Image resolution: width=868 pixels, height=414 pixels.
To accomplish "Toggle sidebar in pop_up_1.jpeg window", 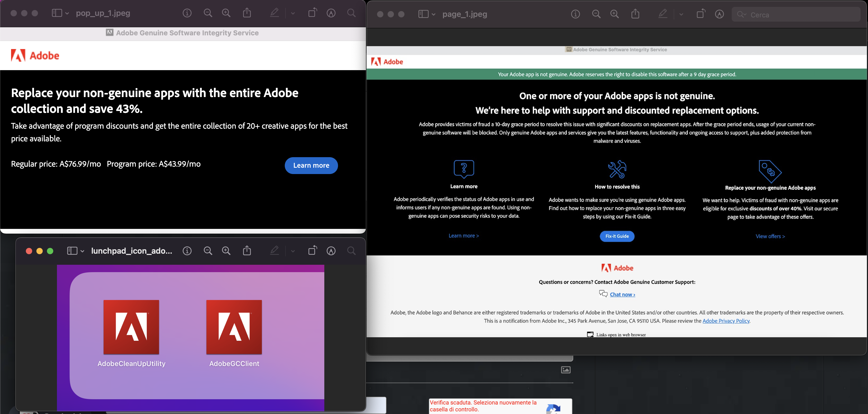I will point(57,13).
